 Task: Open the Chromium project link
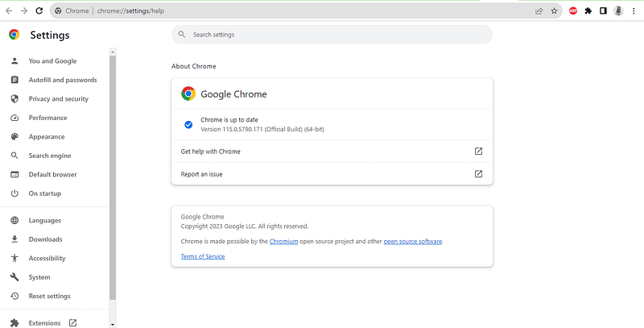click(x=284, y=241)
